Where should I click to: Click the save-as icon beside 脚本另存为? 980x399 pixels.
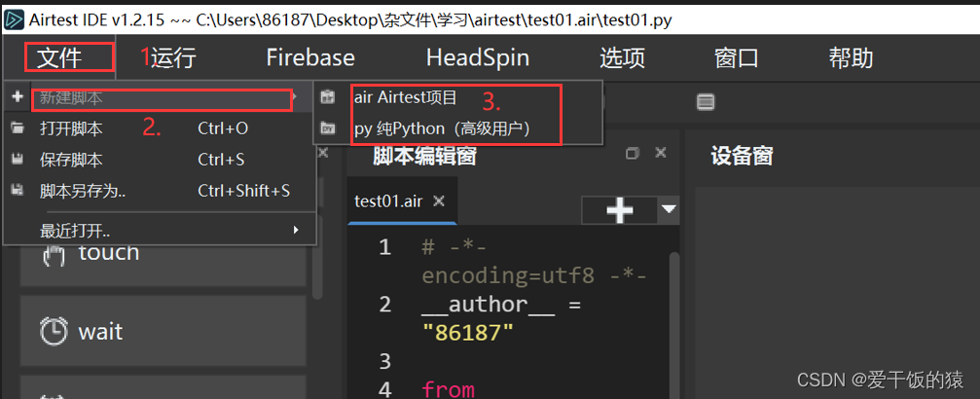click(18, 191)
